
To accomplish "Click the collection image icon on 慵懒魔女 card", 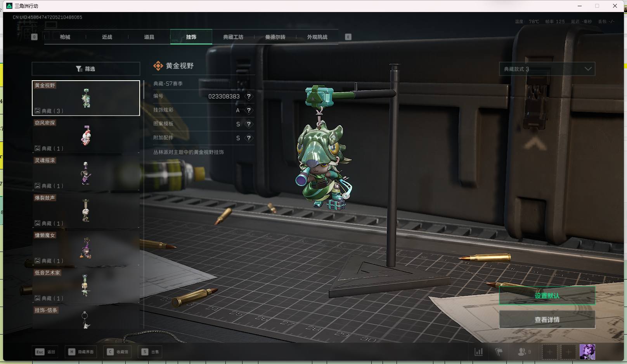I will point(38,261).
